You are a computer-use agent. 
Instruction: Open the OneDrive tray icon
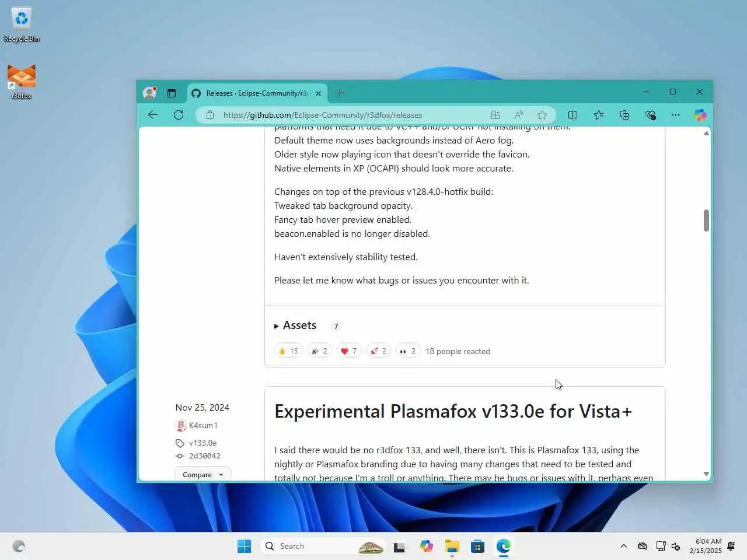click(x=643, y=546)
